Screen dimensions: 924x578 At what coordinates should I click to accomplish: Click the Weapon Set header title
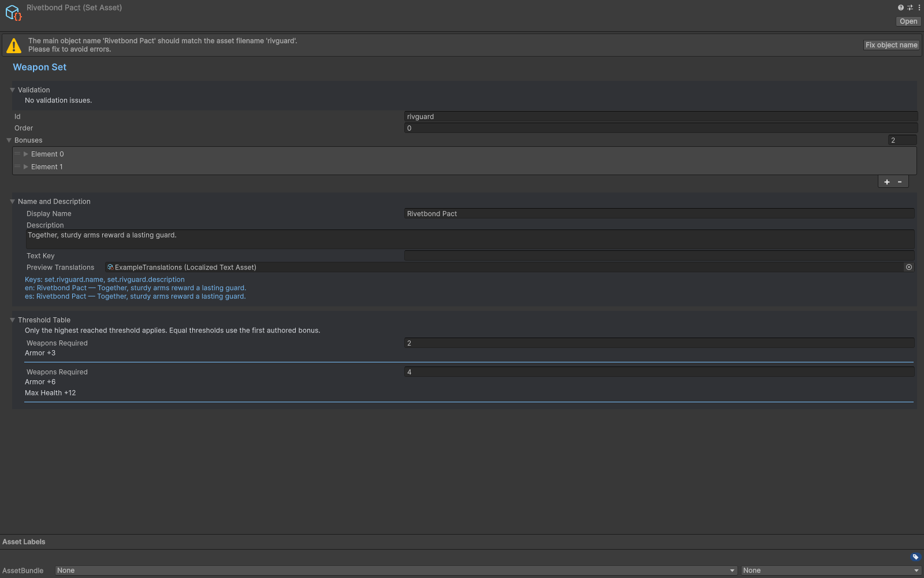[39, 67]
